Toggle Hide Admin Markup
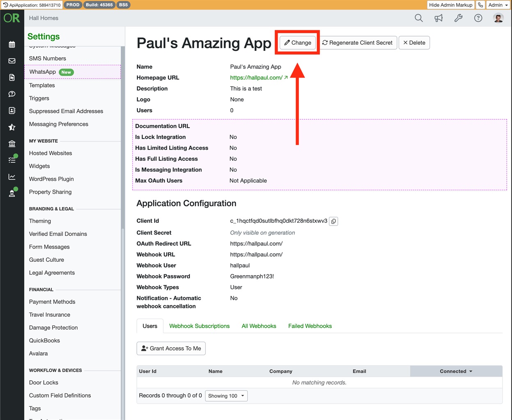This screenshot has width=512, height=420. point(450,5)
